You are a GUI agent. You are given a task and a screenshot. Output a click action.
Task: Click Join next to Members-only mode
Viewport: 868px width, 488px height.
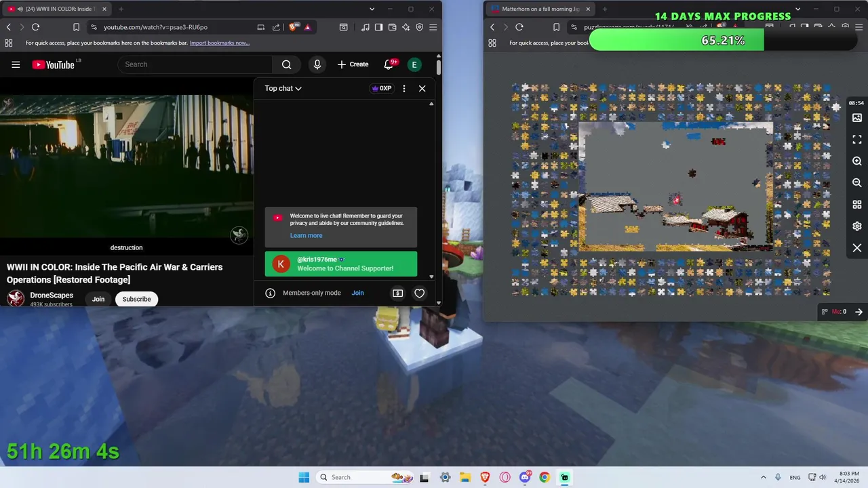[357, 293]
